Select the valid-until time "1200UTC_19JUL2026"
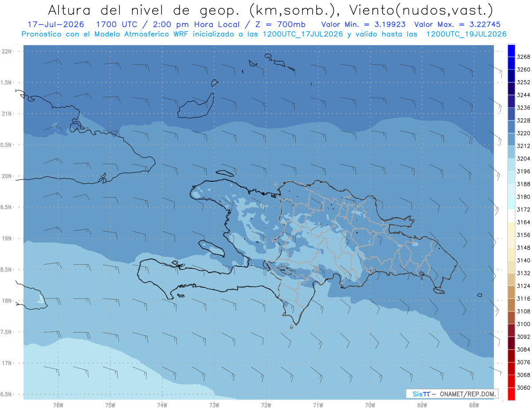 [466, 34]
